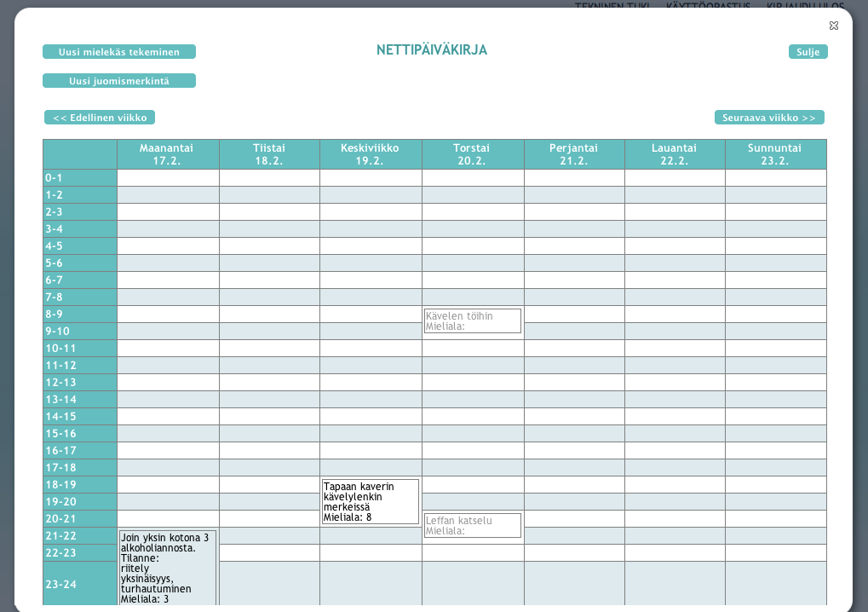Select the Maanantai 17.2. column header

coord(169,154)
